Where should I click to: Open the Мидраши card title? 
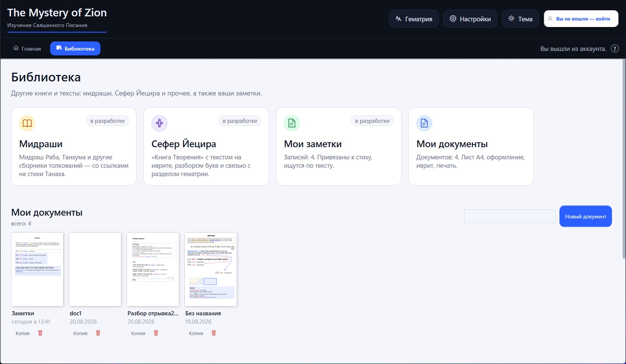[41, 144]
